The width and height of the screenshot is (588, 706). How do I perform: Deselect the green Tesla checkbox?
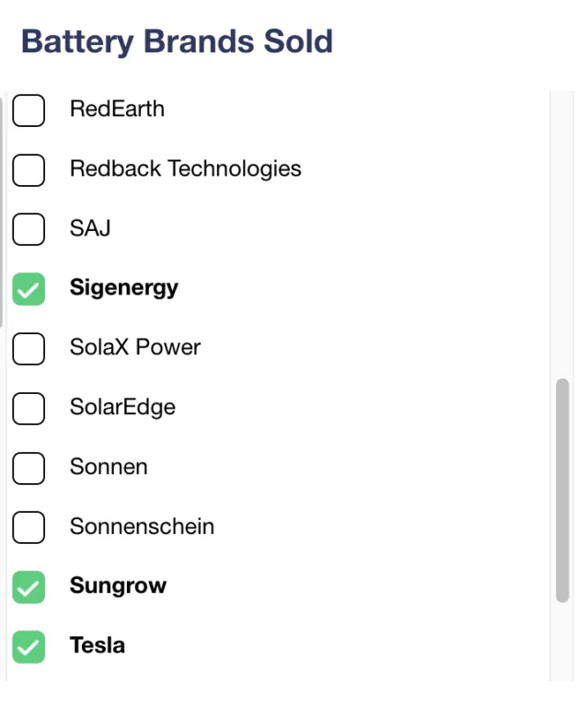click(x=29, y=646)
